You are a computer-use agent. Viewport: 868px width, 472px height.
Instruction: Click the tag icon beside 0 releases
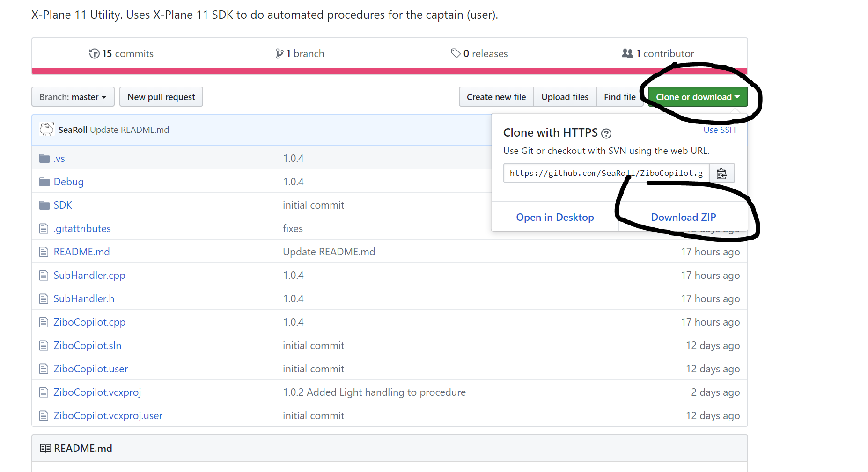coord(456,53)
